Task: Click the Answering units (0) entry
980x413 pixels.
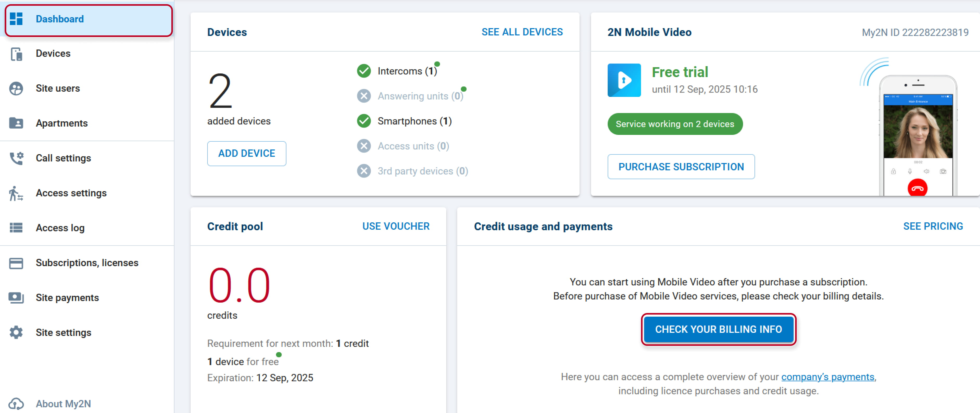Action: pyautogui.click(x=420, y=96)
